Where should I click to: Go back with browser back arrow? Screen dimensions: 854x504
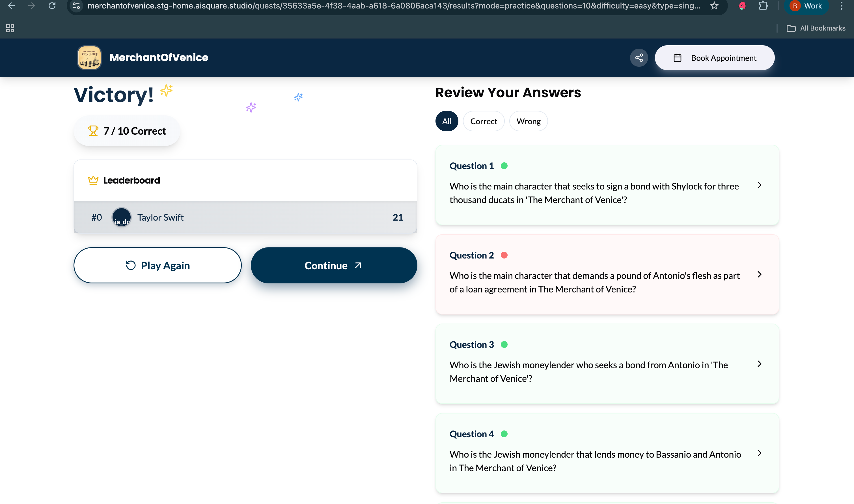tap(11, 6)
